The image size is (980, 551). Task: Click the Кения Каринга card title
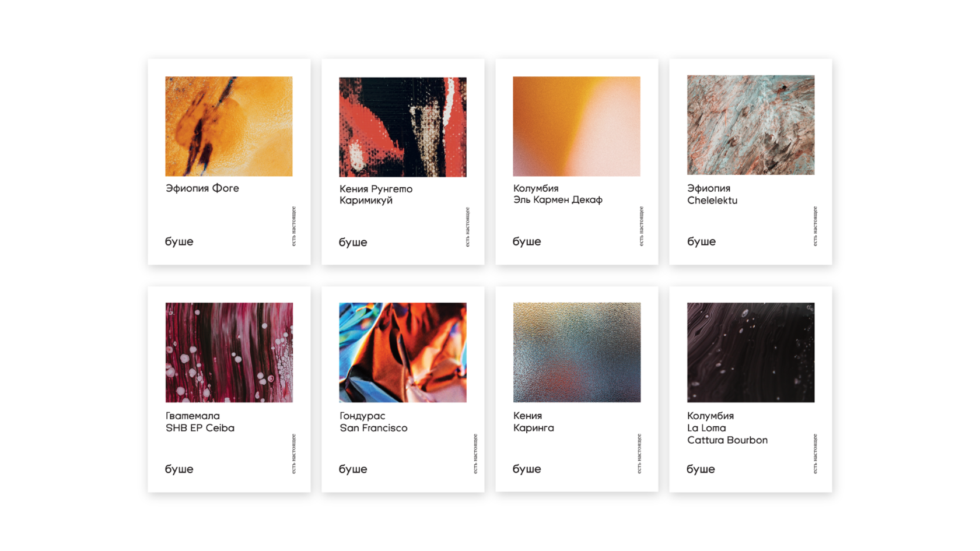[534, 422]
